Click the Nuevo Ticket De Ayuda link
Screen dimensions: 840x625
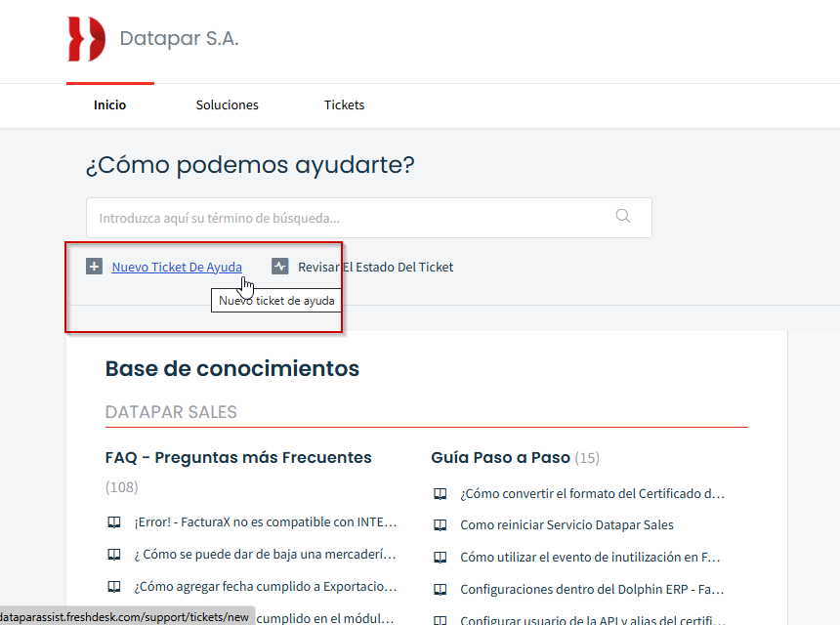click(x=177, y=267)
